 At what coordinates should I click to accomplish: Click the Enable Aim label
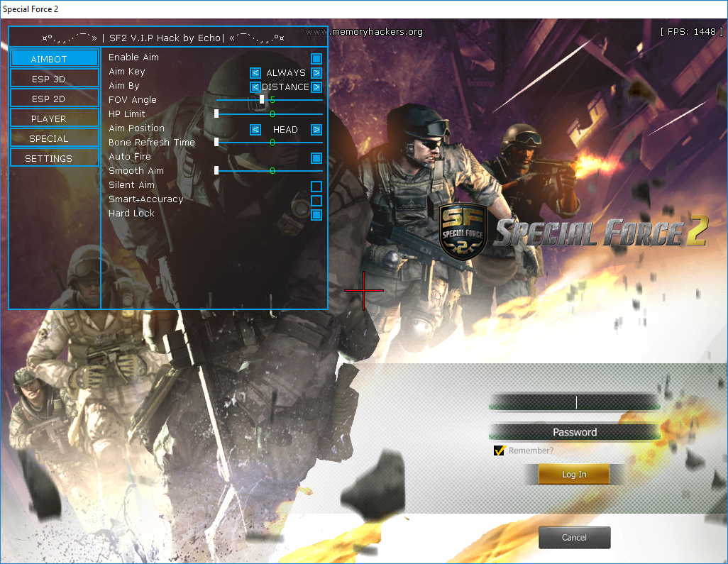133,57
